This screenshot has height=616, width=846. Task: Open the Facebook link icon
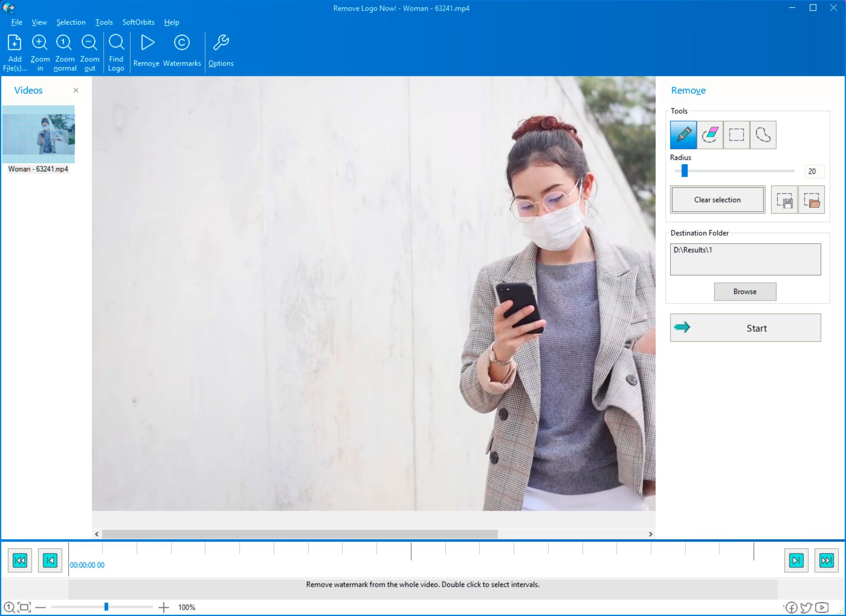click(x=791, y=608)
